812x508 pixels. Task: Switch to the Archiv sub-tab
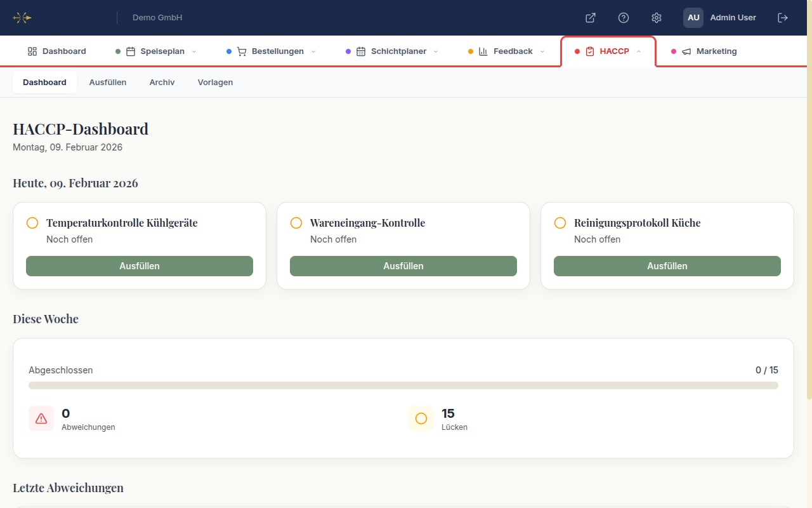point(162,83)
